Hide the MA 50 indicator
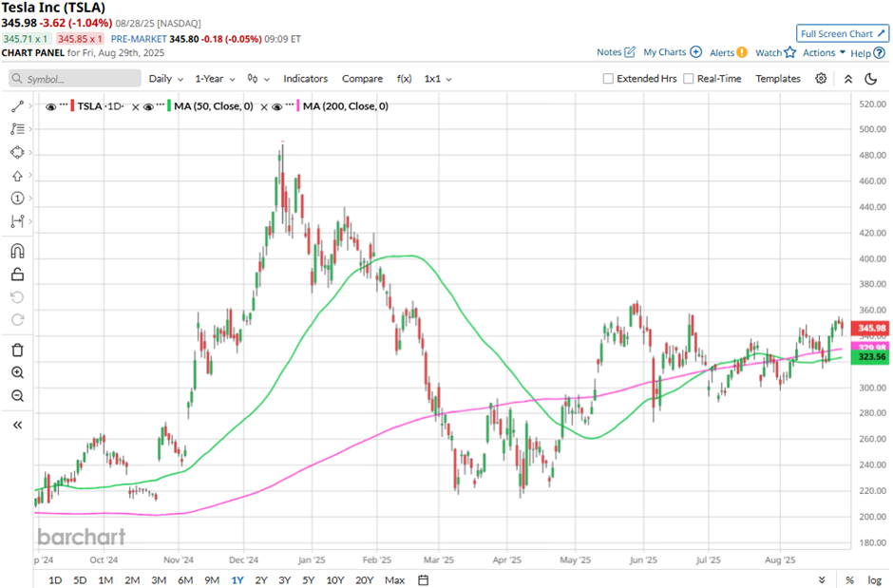The height and width of the screenshot is (588, 893). (148, 106)
